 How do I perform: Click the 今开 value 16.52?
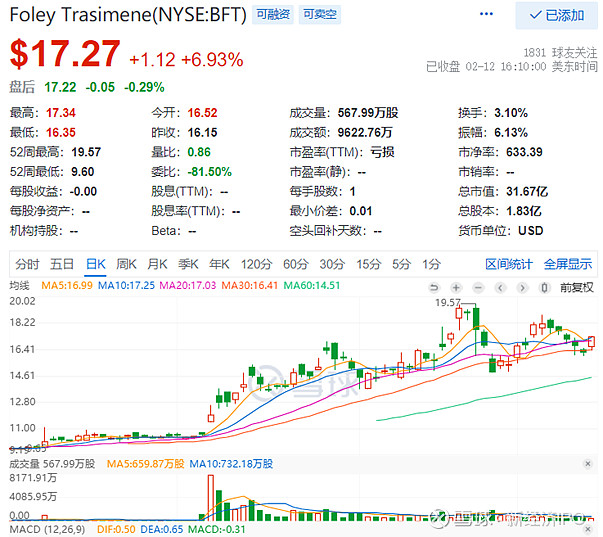tap(202, 113)
